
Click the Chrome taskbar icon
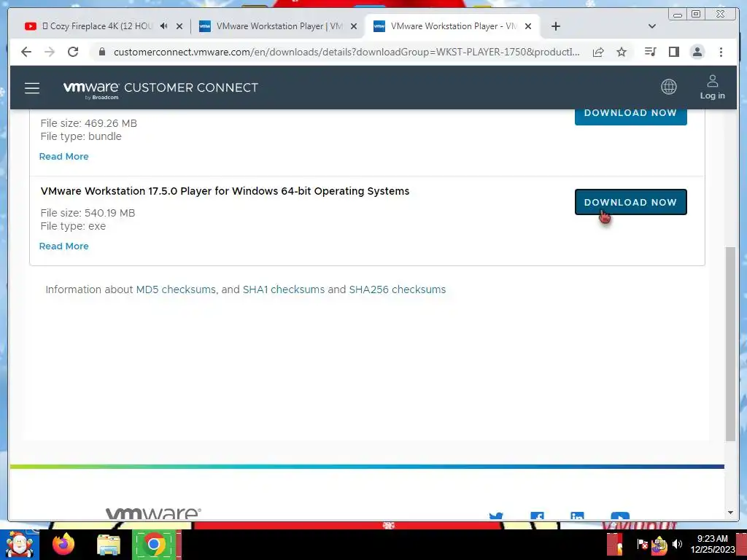coord(154,544)
